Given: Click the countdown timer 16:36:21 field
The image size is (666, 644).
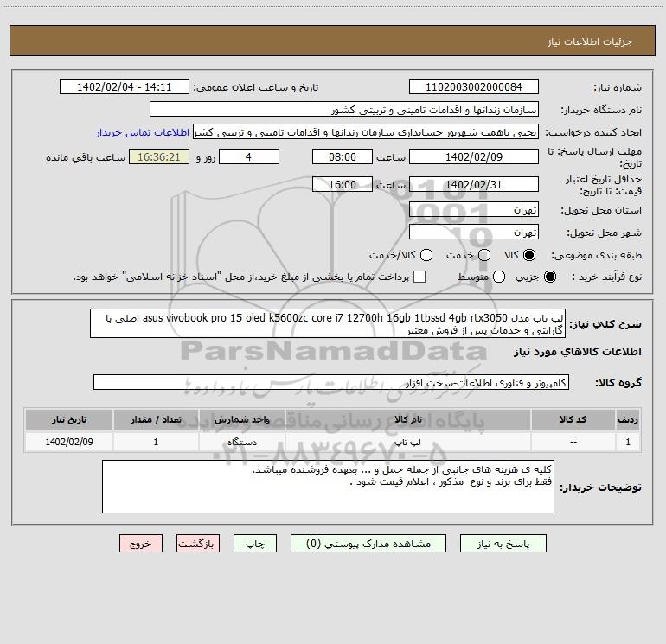Looking at the screenshot, I should [x=159, y=156].
